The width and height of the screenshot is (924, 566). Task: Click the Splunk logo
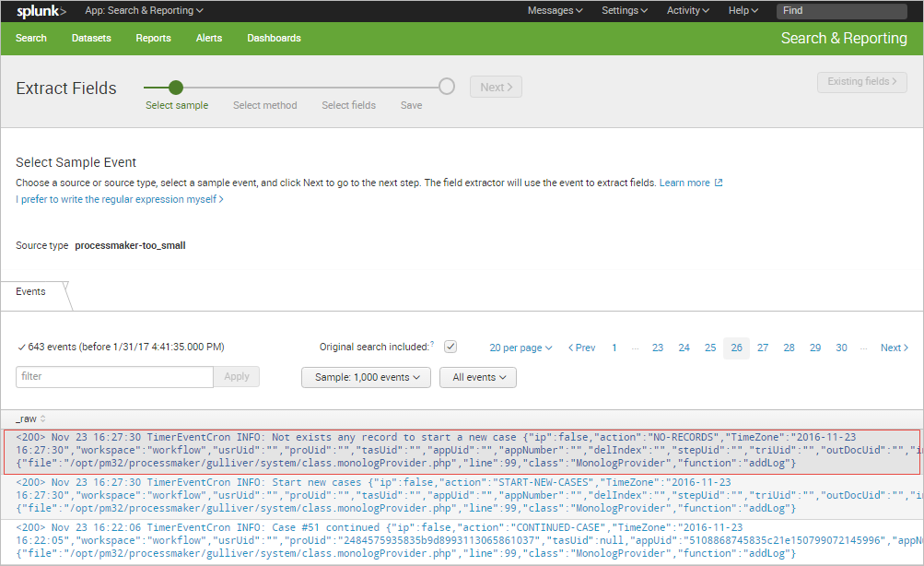pyautogui.click(x=41, y=11)
